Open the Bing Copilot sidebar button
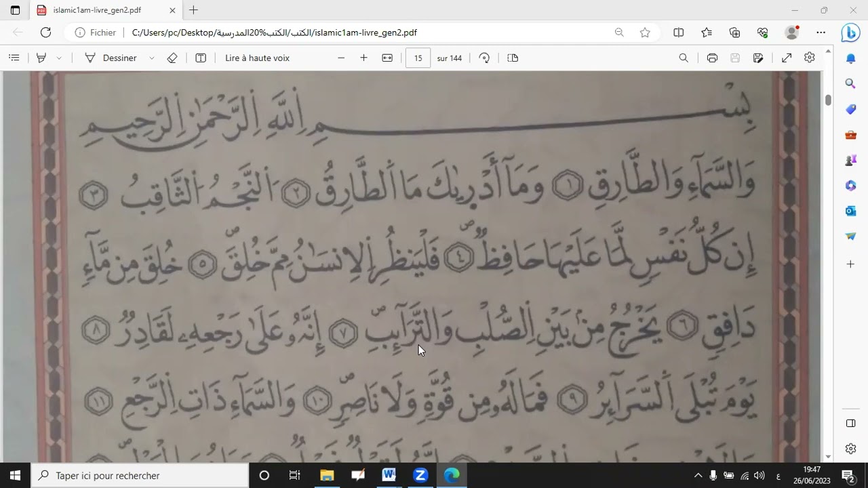The width and height of the screenshot is (868, 488). coord(850,33)
